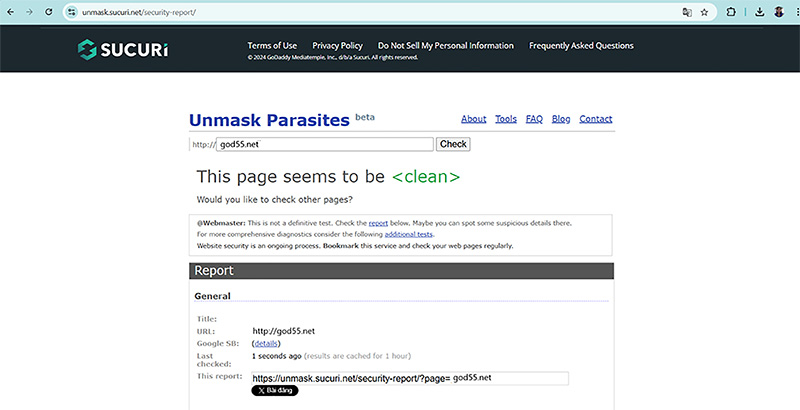This screenshot has height=410, width=800.
Task: Go to the FAQ link
Action: point(534,119)
